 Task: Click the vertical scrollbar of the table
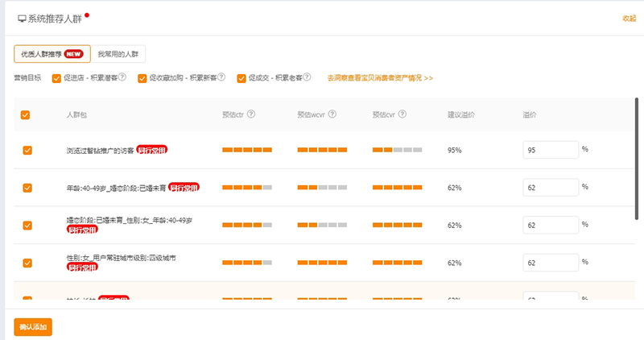[637, 161]
